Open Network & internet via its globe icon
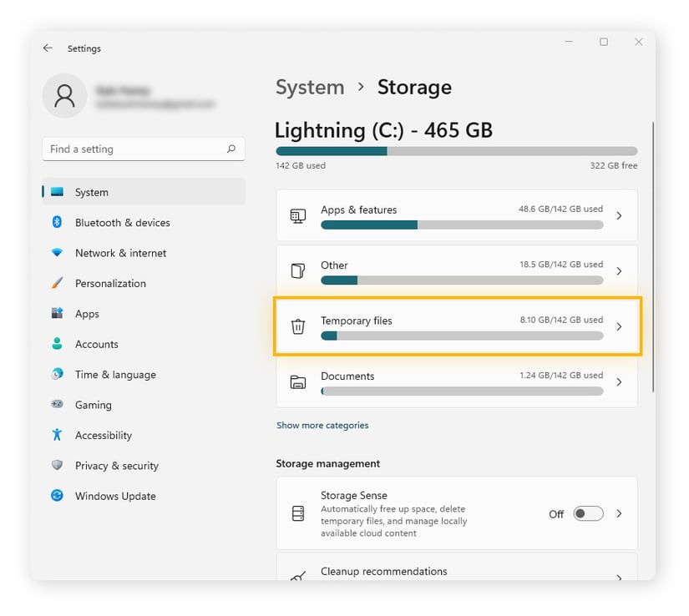 (57, 253)
